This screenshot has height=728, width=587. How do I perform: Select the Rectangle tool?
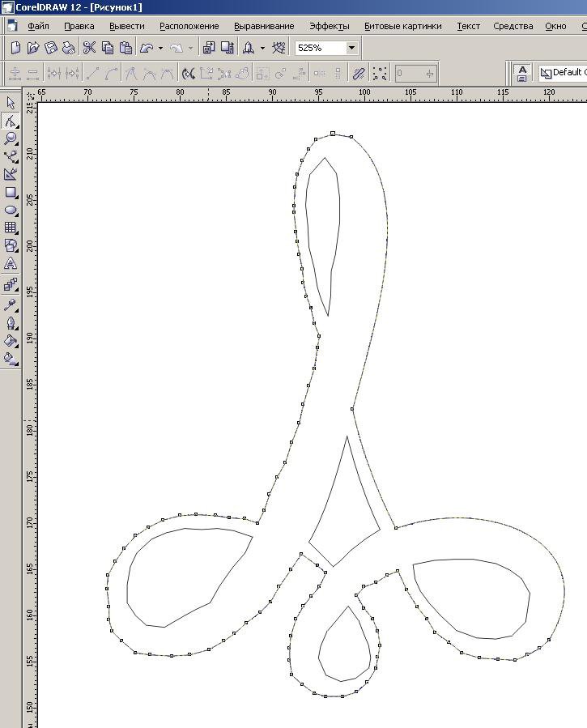click(x=11, y=192)
